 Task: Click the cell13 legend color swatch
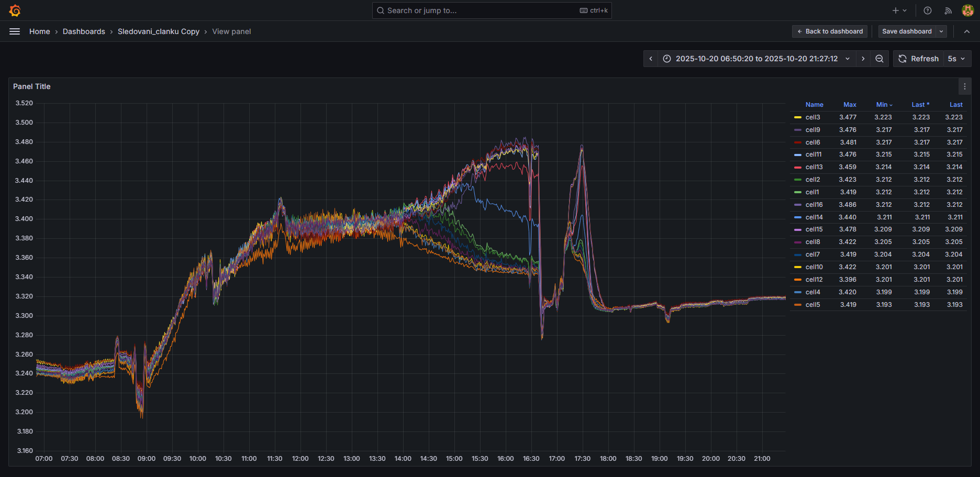[x=798, y=167]
